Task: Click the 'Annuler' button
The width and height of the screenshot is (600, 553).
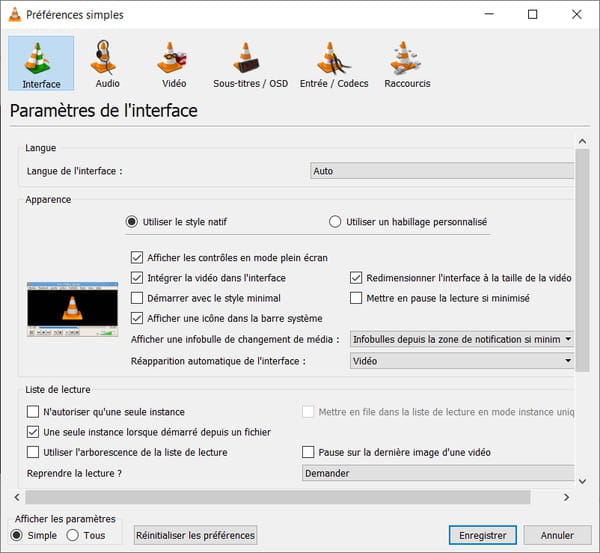Action: (x=557, y=535)
